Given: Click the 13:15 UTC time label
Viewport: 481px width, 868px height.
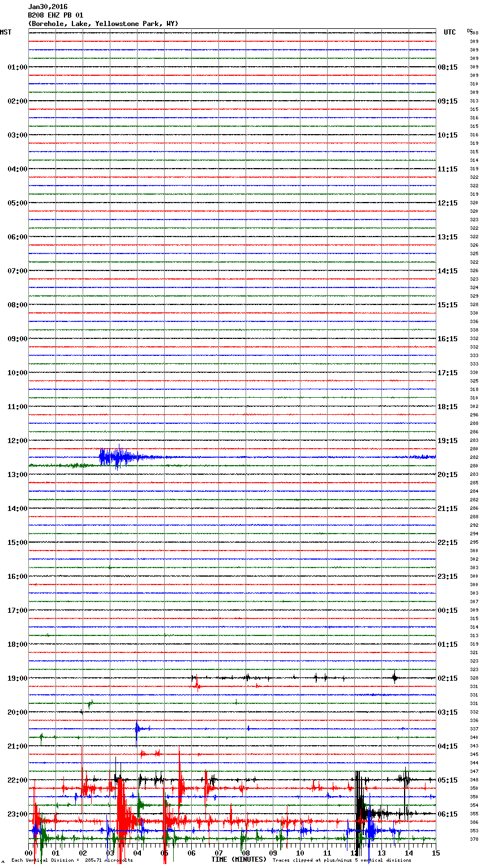Looking at the screenshot, I should (x=448, y=237).
